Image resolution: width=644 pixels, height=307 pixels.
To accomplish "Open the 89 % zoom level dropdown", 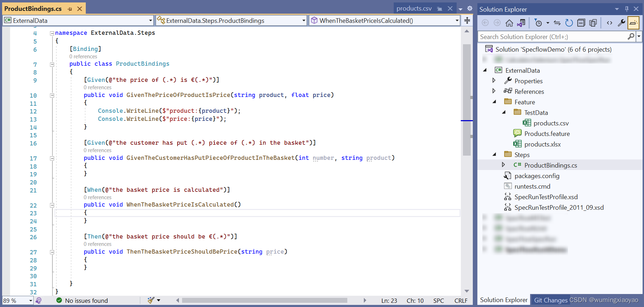I will coord(31,300).
